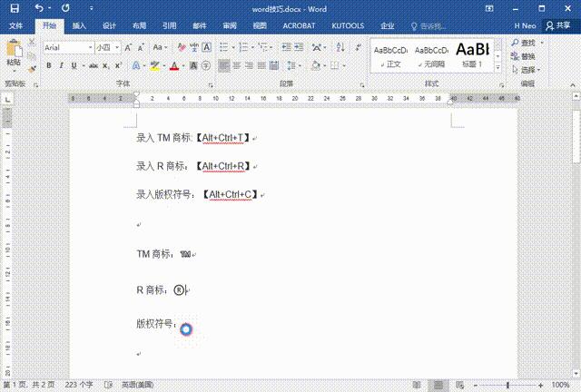Click the zoom slider handle

(507, 386)
